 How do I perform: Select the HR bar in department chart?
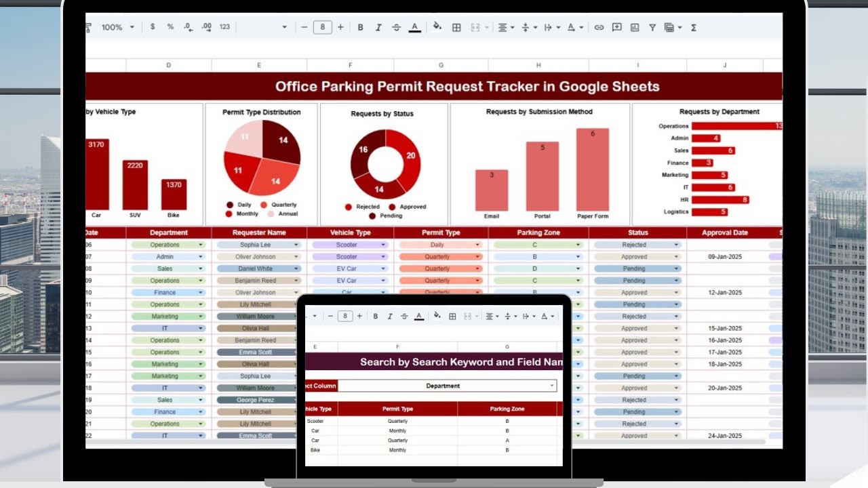tap(720, 199)
